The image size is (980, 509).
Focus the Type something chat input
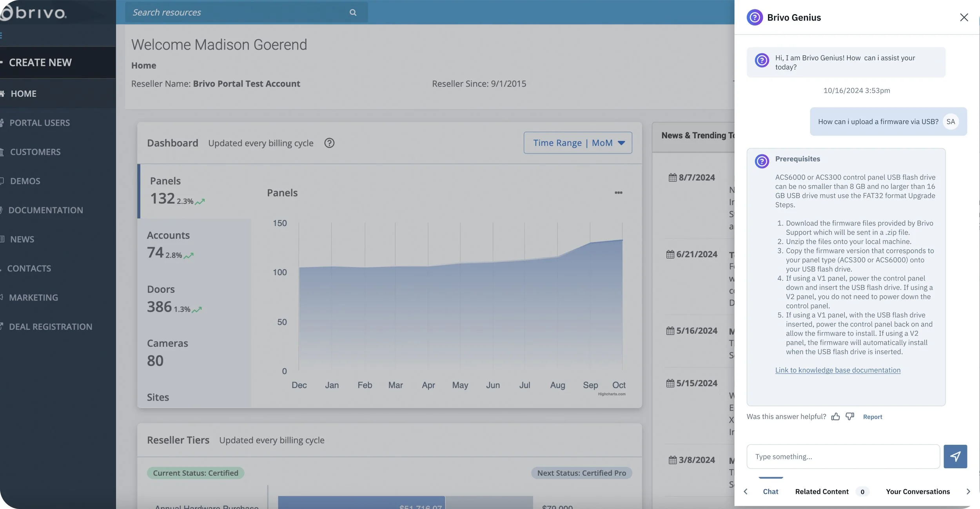(843, 456)
